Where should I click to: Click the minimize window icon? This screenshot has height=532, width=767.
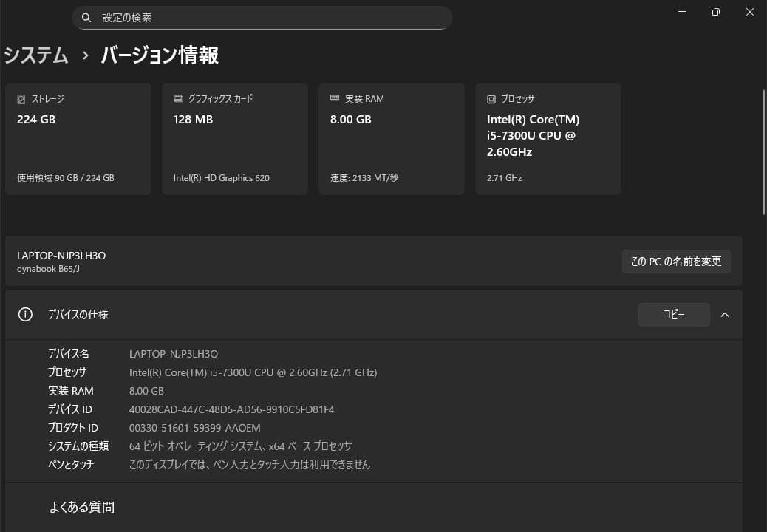[680, 12]
